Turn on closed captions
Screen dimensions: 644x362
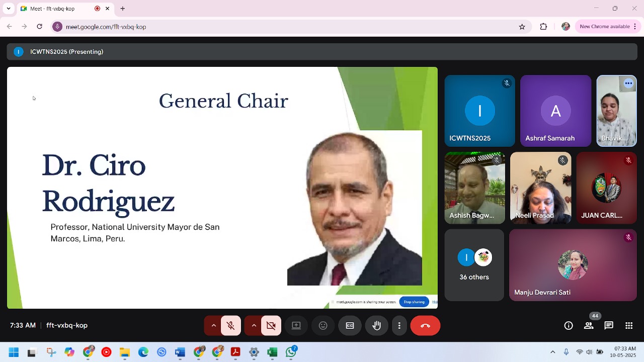350,326
